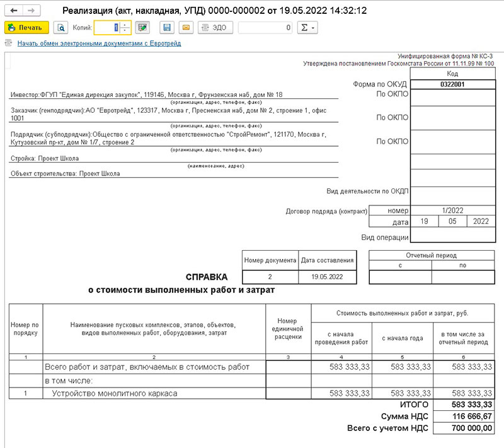
Task: Click the Копий number input field
Action: pos(106,28)
